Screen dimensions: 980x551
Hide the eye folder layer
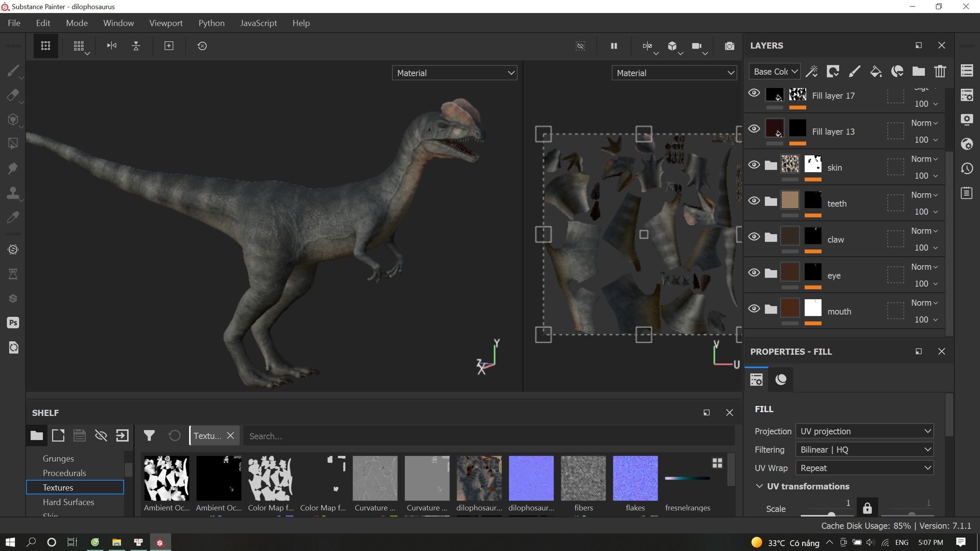[754, 272]
